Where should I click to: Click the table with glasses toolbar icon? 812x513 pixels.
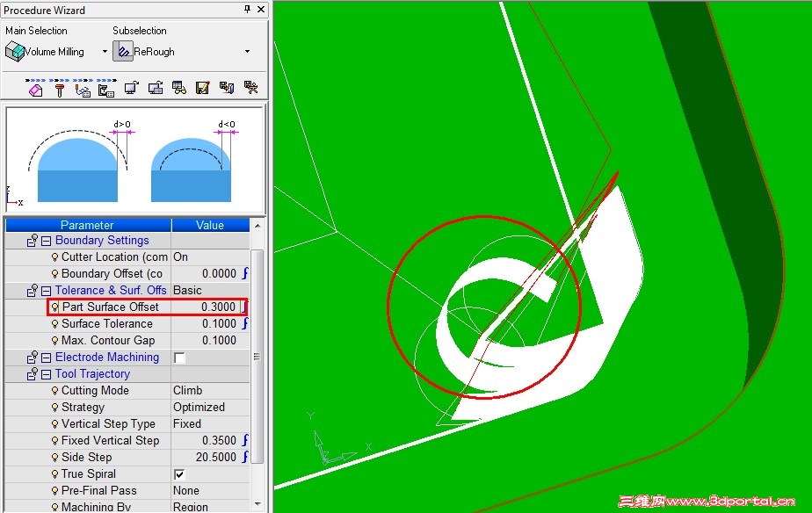pos(179,88)
